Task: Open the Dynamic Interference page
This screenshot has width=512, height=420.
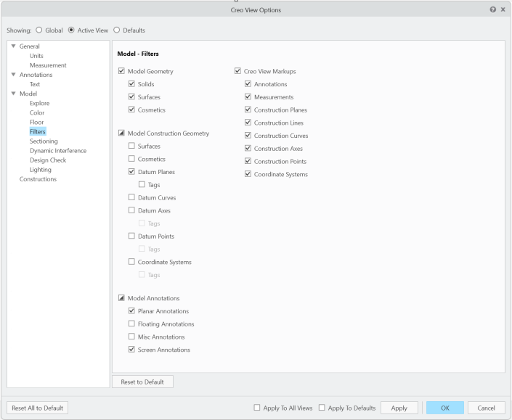Action: [x=58, y=150]
